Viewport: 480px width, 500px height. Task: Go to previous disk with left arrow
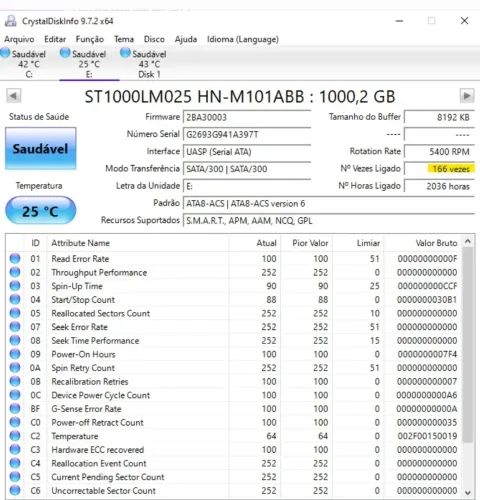14,96
